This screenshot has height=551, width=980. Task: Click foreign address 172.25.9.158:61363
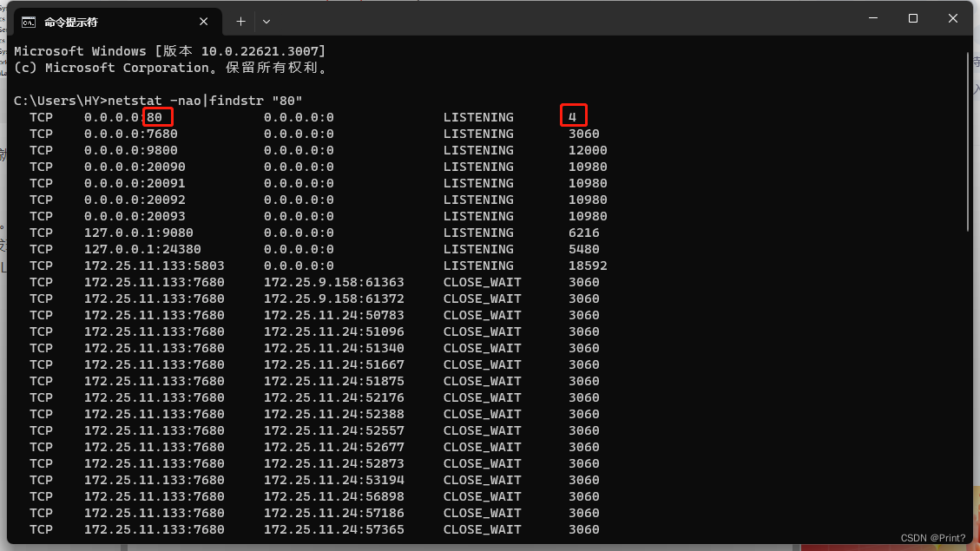coord(333,282)
